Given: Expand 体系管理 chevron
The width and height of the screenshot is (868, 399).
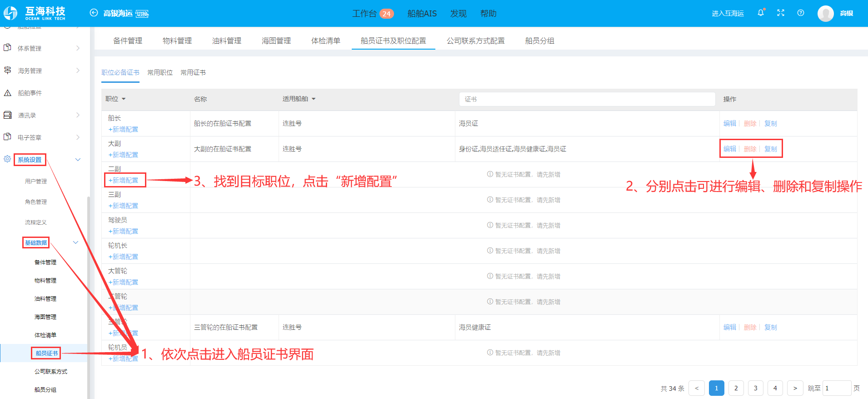Looking at the screenshot, I should 78,48.
